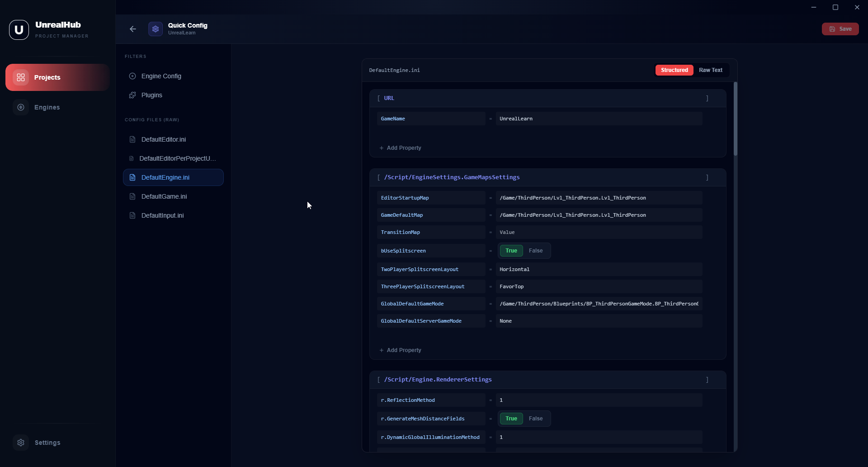The width and height of the screenshot is (868, 467).
Task: Click the /Script/Engine.RendererSettings header
Action: (548, 380)
